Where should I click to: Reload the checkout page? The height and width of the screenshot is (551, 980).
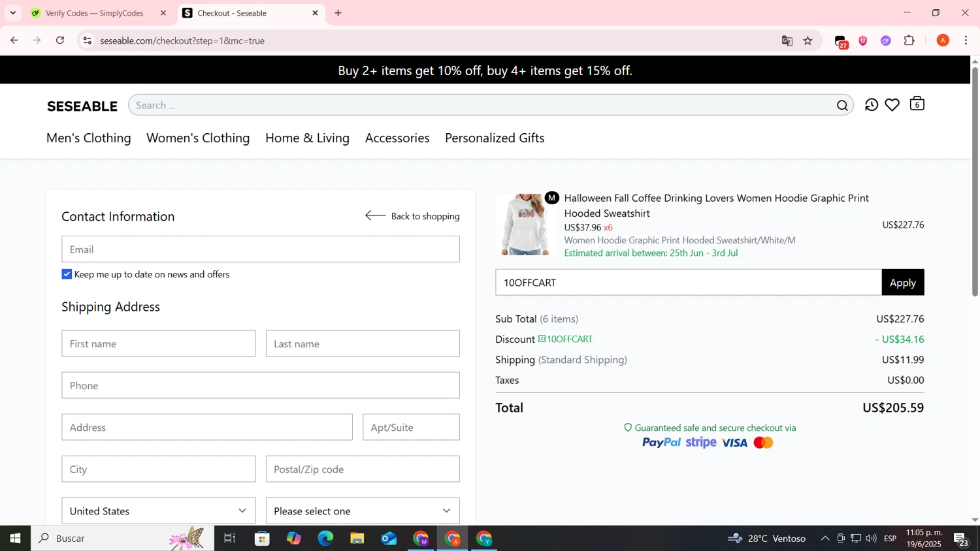point(60,40)
